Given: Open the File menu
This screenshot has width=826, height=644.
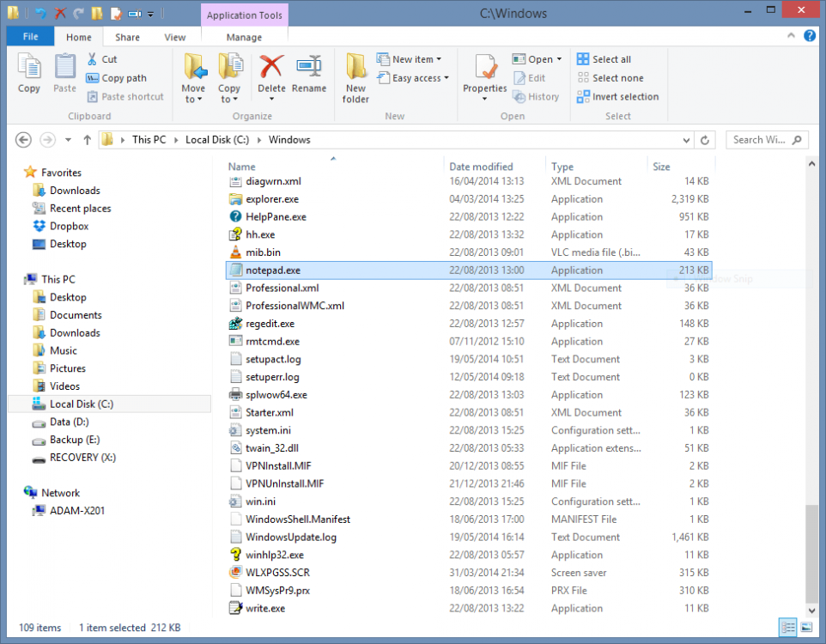Looking at the screenshot, I should (30, 36).
